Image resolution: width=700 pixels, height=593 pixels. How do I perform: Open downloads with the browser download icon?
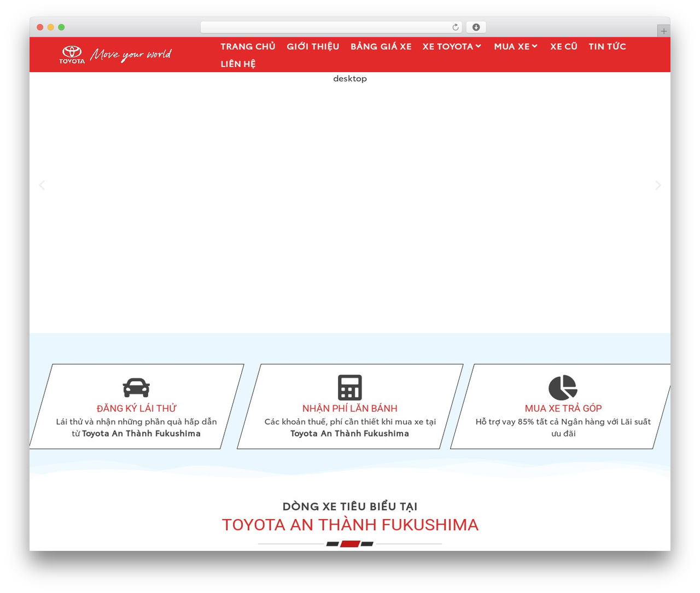[476, 27]
